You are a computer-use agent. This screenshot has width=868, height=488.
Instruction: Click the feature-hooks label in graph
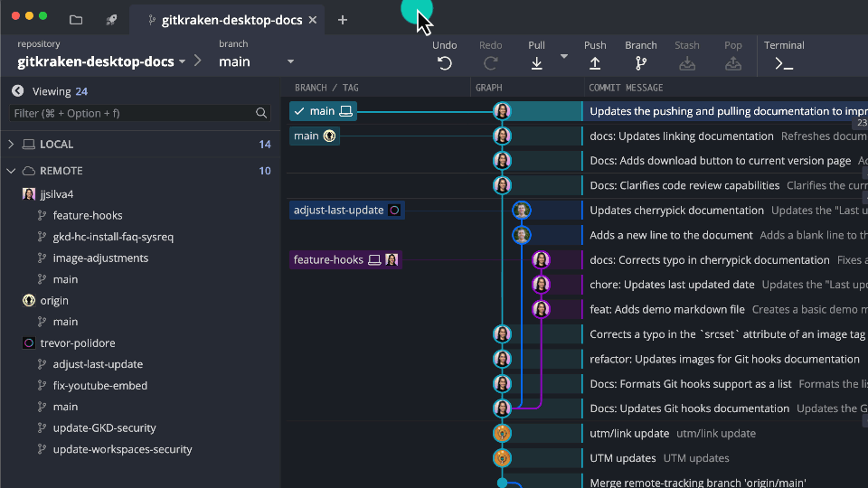pos(345,259)
